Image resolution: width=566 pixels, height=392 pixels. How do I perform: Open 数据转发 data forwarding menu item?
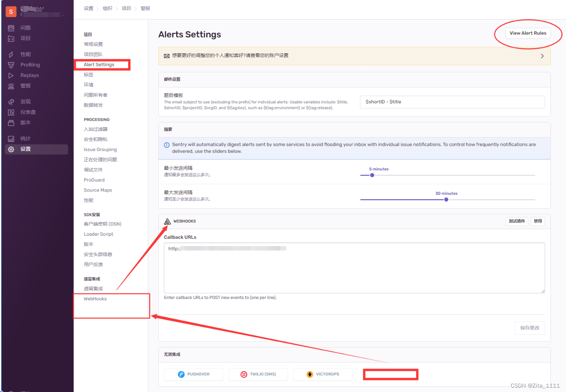click(93, 105)
